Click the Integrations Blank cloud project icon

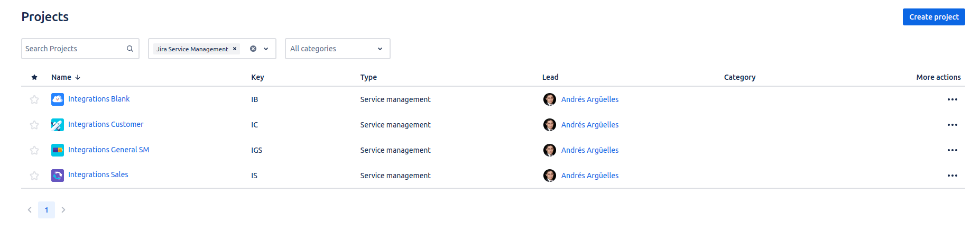coord(57,99)
